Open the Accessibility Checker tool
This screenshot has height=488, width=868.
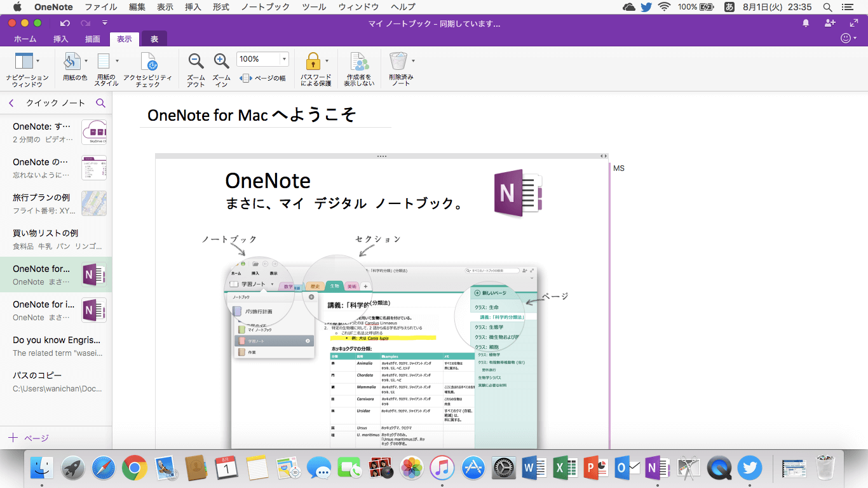pyautogui.click(x=147, y=69)
